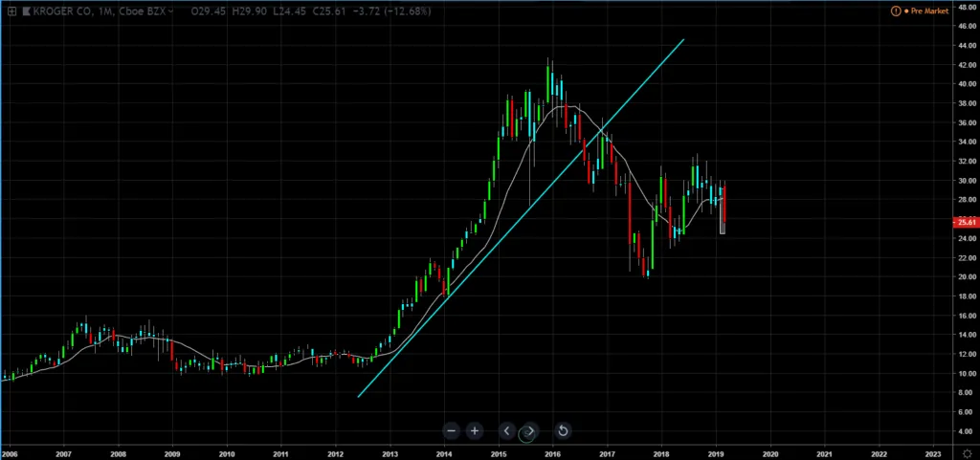Click the O29.45 open value
Viewport: 980px width, 460px height.
point(208,11)
